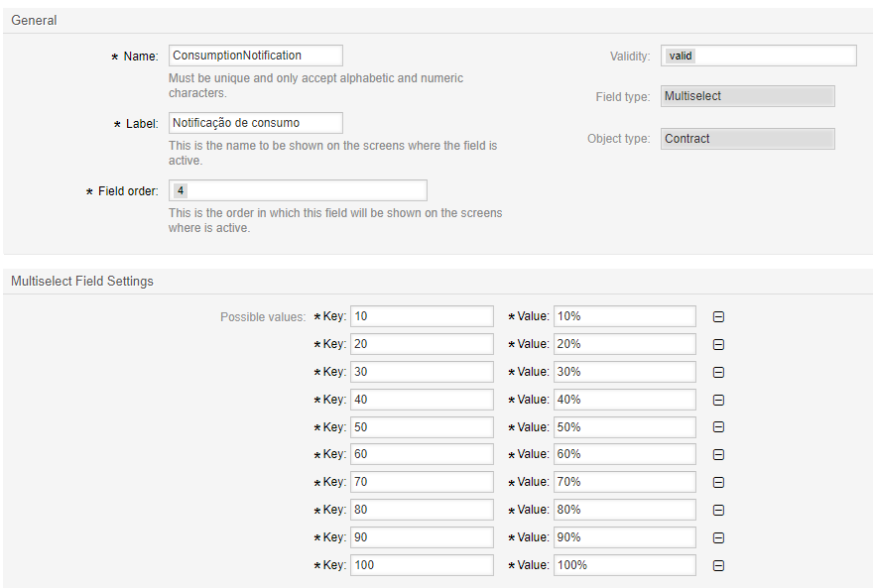
Task: Remove the 40% possible value row
Action: [718, 399]
